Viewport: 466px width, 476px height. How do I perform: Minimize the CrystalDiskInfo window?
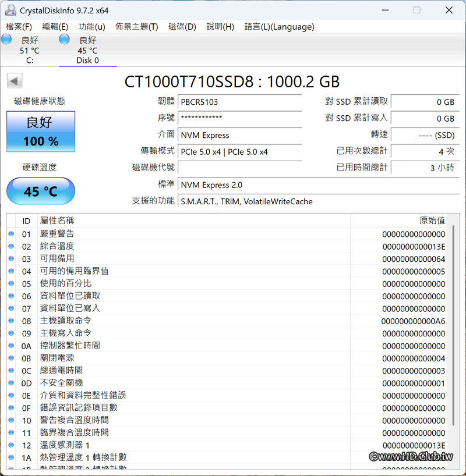click(386, 10)
